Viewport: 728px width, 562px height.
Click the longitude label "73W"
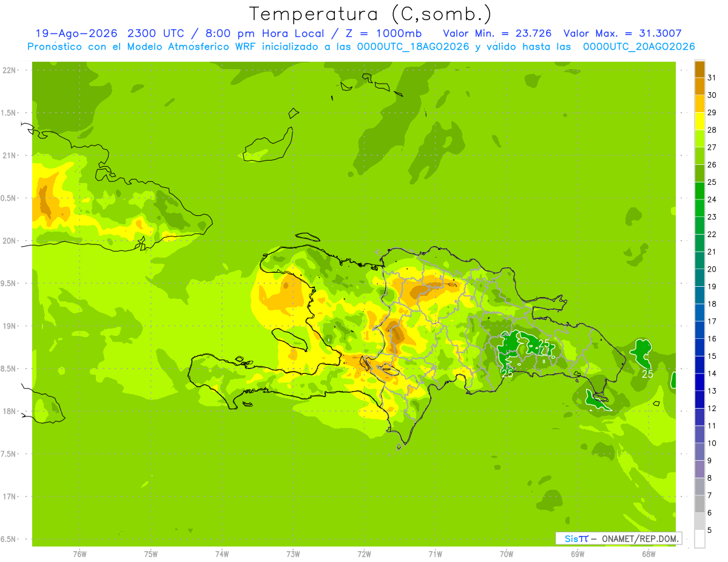[293, 554]
